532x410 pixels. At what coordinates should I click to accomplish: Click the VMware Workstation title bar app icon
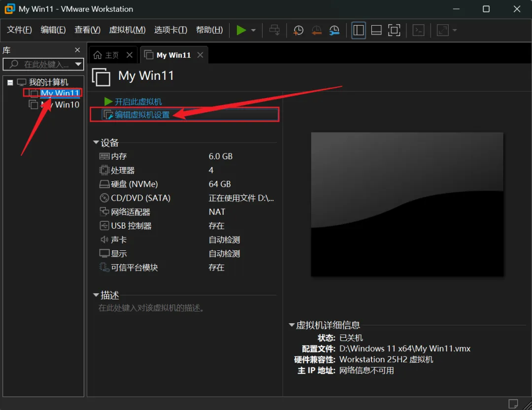10,9
